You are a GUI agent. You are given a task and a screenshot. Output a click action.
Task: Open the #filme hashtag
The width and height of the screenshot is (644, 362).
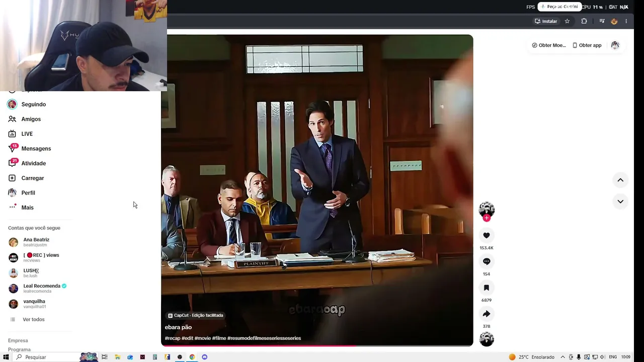[x=219, y=338]
